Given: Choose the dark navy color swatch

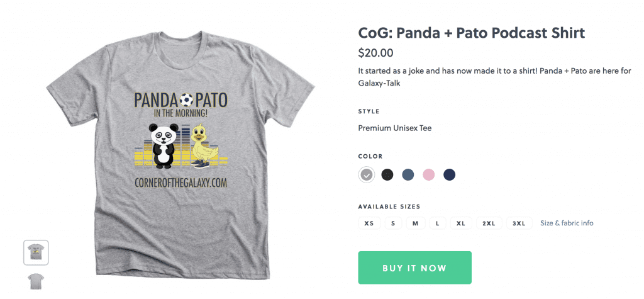Looking at the screenshot, I should 449,175.
